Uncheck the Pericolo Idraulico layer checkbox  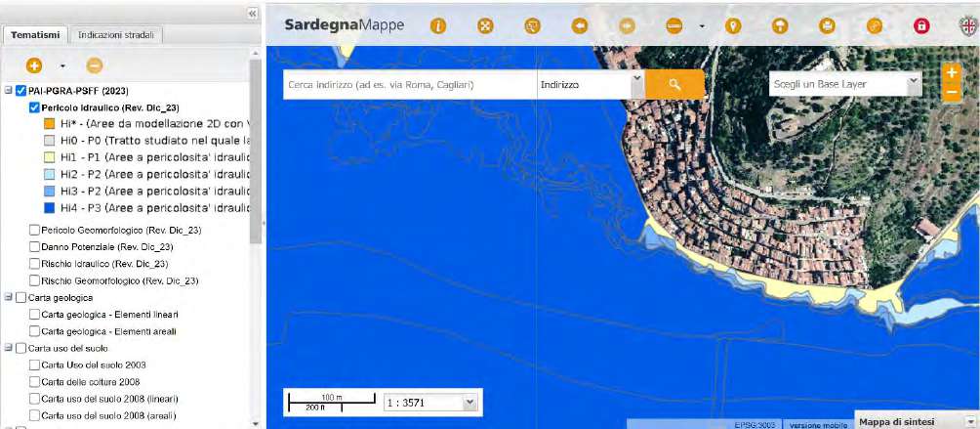[36, 107]
